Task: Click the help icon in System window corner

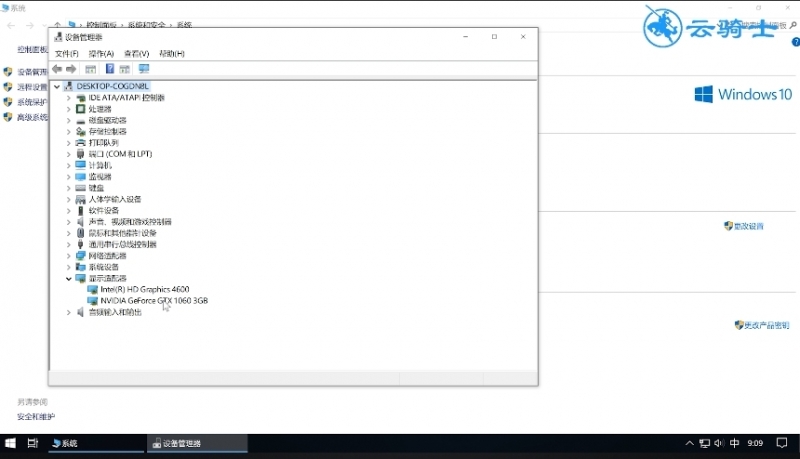Action: (x=796, y=42)
